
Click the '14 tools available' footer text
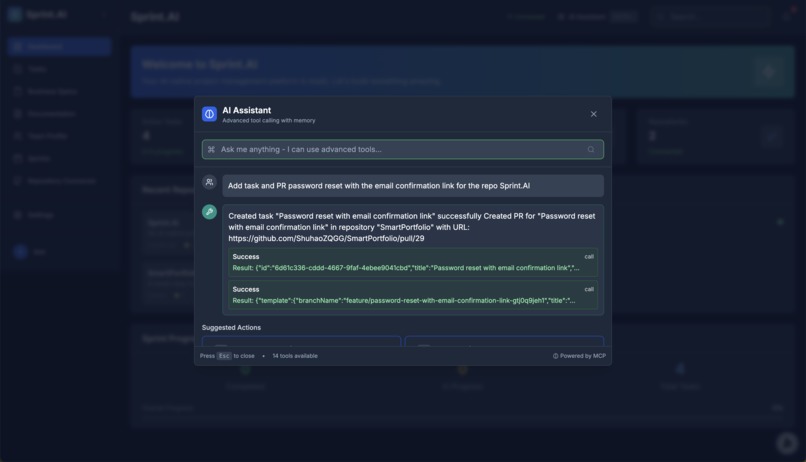[x=295, y=356]
